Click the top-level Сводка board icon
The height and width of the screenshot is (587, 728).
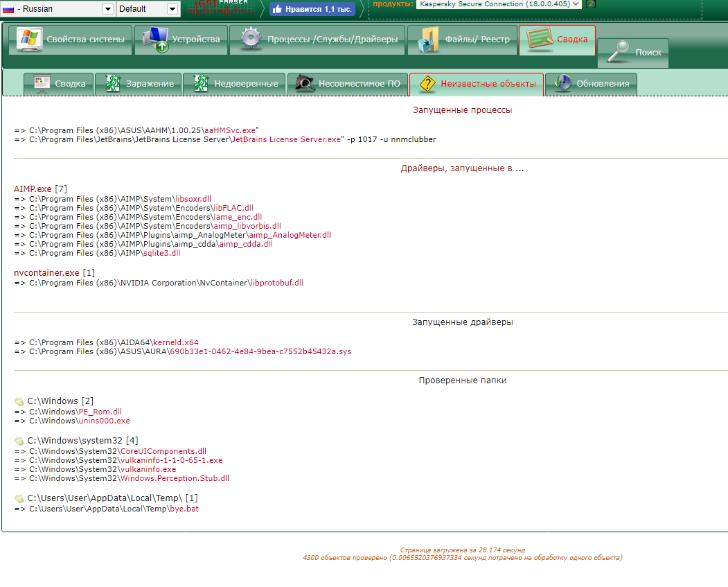(539, 40)
